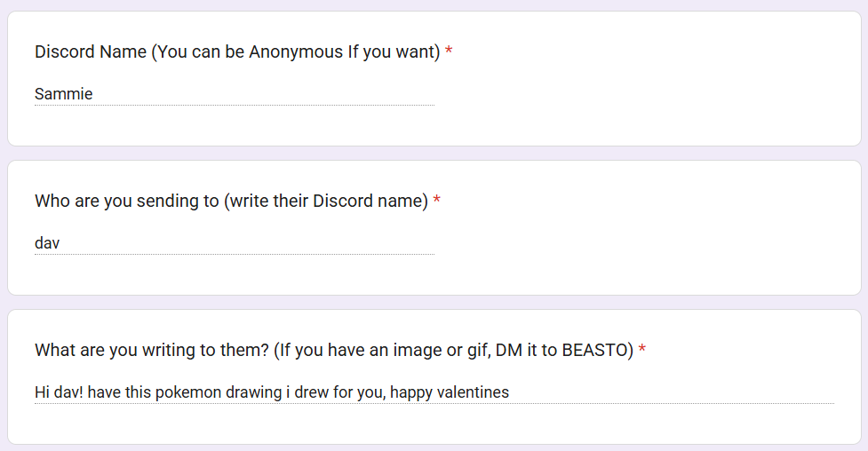Image resolution: width=868 pixels, height=451 pixels.
Task: Click the word "BEASTO" in third question
Action: 595,350
